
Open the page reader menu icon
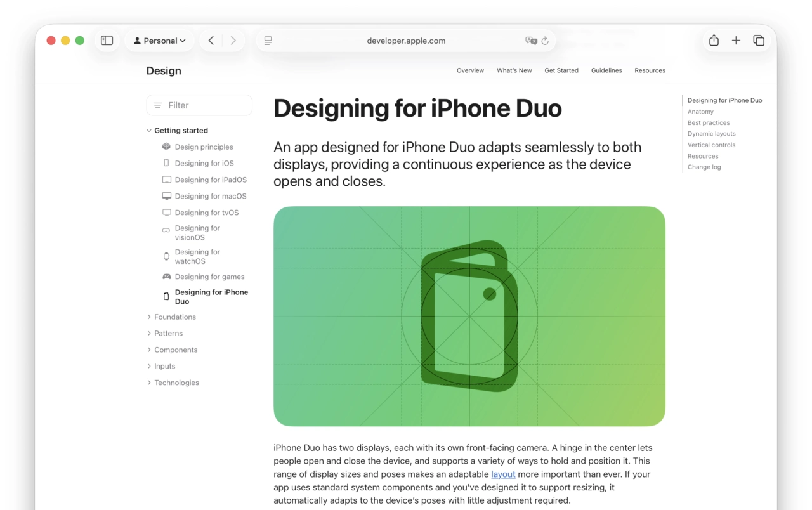click(x=268, y=41)
